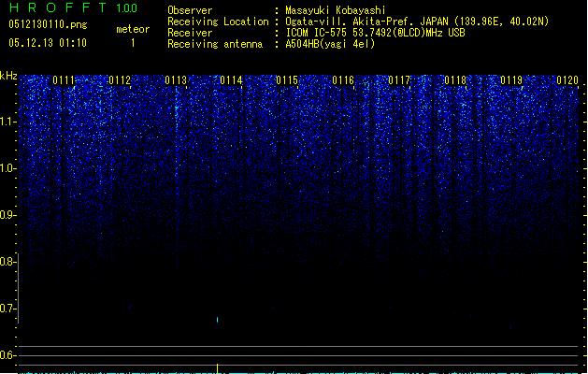Click the Receiving Location label

click(218, 22)
